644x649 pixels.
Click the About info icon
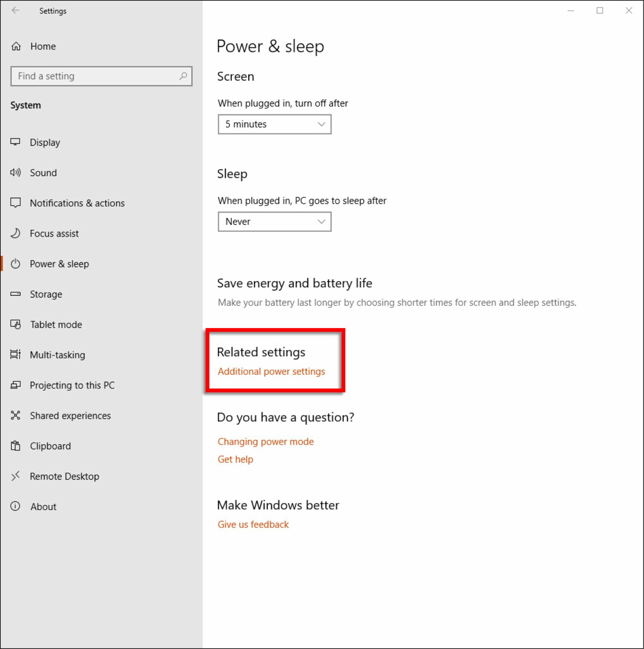15,506
